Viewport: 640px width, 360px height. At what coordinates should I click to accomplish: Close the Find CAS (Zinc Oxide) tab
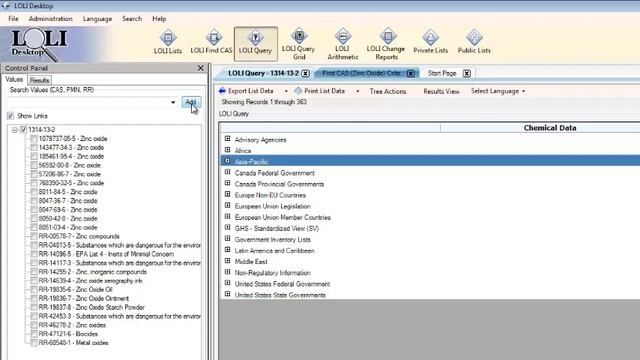point(411,73)
